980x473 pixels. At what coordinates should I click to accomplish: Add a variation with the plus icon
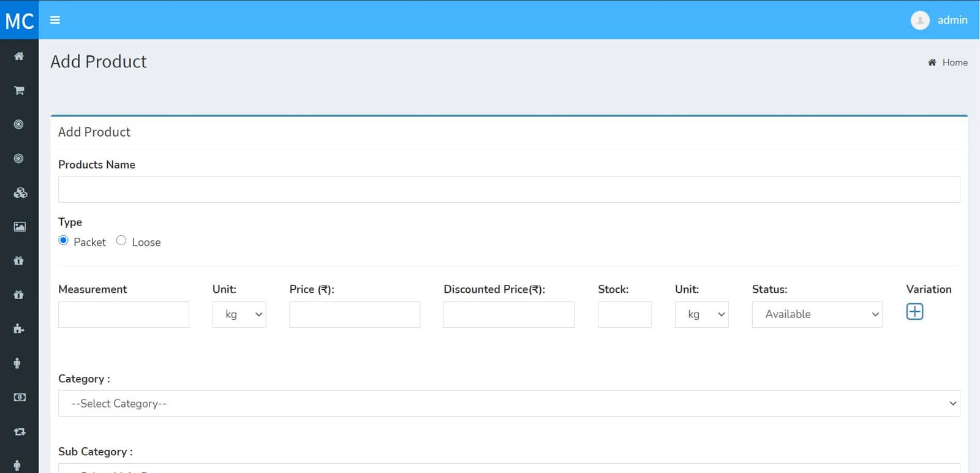[914, 312]
